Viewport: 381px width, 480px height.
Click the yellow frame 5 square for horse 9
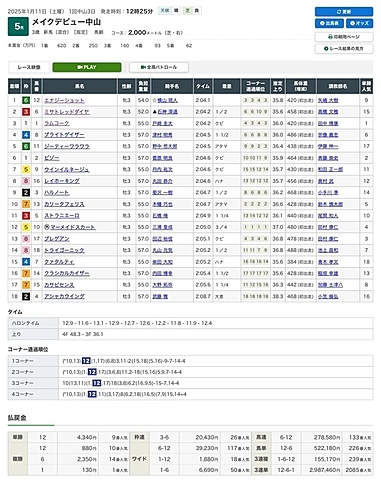coord(26,170)
